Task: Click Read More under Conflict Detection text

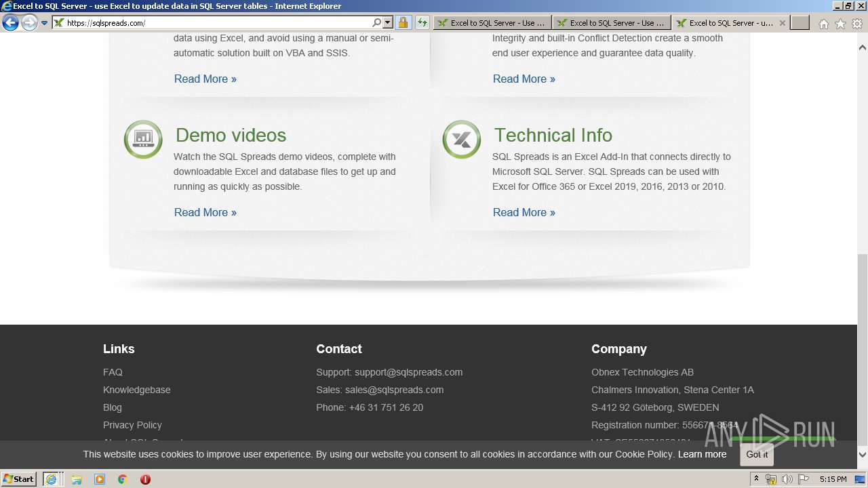Action: tap(524, 79)
